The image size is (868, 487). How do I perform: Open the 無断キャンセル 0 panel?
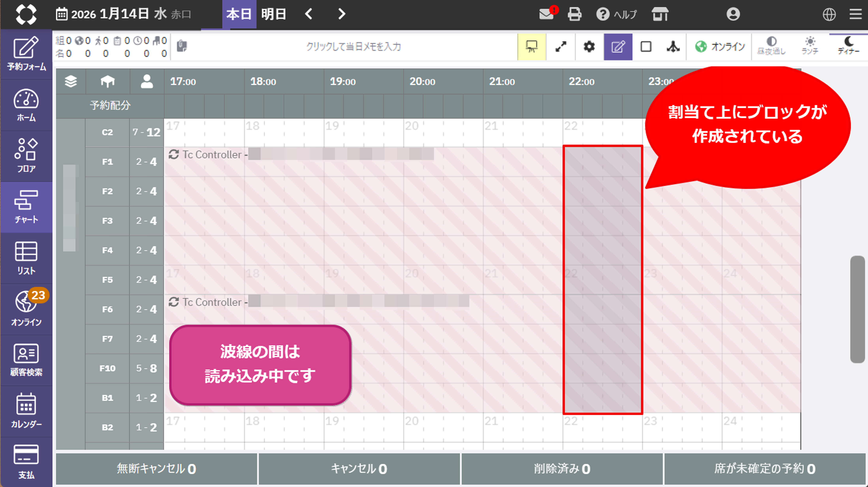coord(156,469)
